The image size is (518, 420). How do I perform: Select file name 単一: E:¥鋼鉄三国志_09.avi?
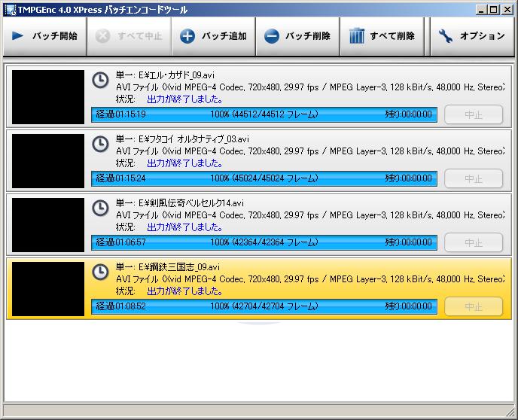(x=167, y=267)
